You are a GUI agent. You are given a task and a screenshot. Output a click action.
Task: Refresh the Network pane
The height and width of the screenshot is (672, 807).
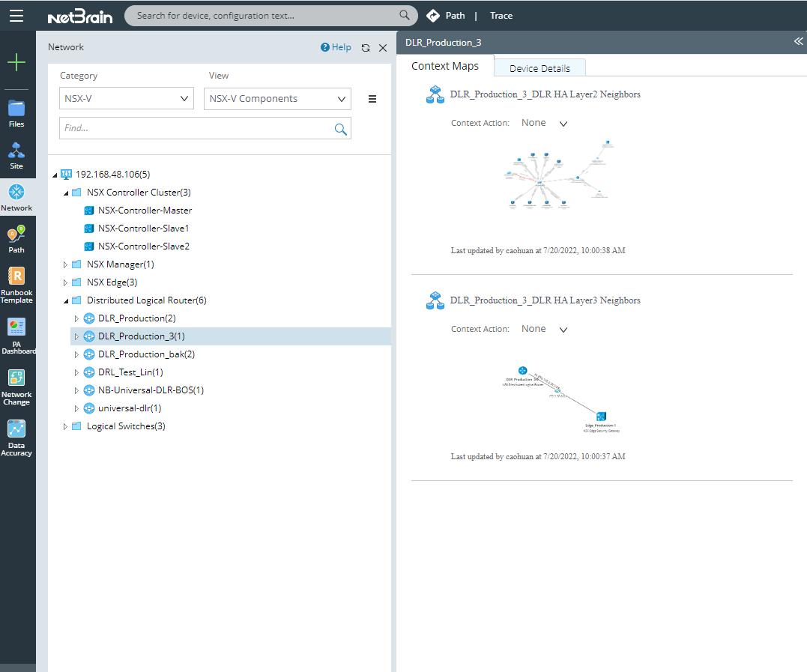click(x=366, y=48)
